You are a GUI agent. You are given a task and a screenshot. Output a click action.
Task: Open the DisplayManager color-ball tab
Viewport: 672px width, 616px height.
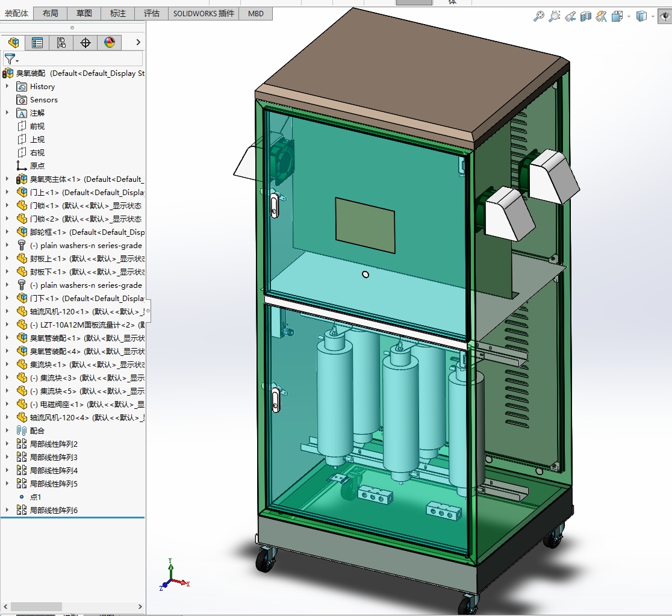click(x=109, y=42)
